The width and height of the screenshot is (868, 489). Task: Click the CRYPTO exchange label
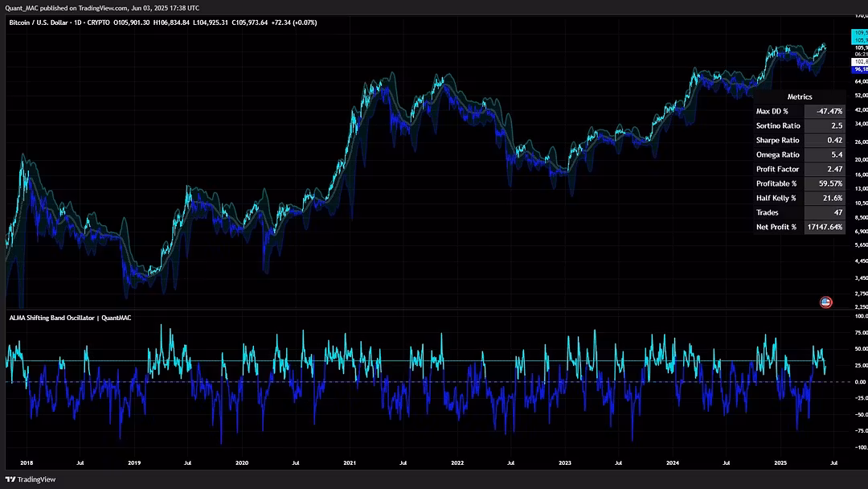[98, 23]
